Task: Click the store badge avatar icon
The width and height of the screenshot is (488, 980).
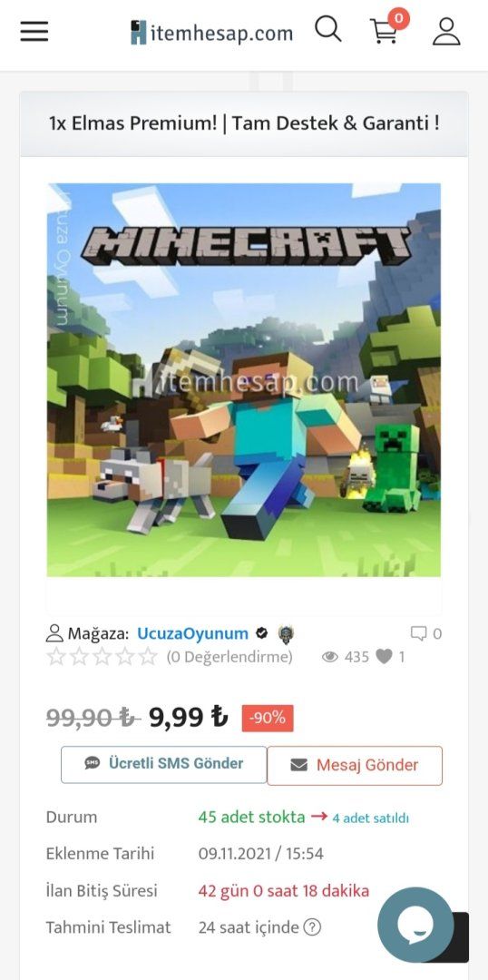Action: (286, 634)
